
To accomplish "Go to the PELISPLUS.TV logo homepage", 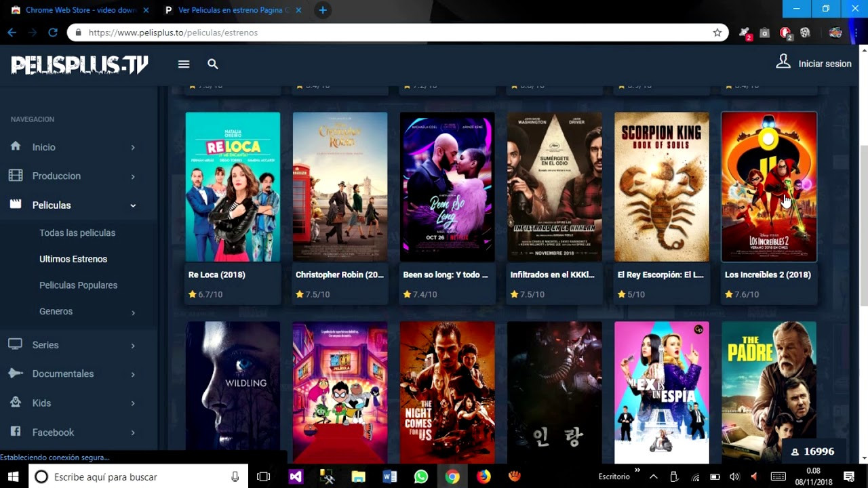I will 79,64.
